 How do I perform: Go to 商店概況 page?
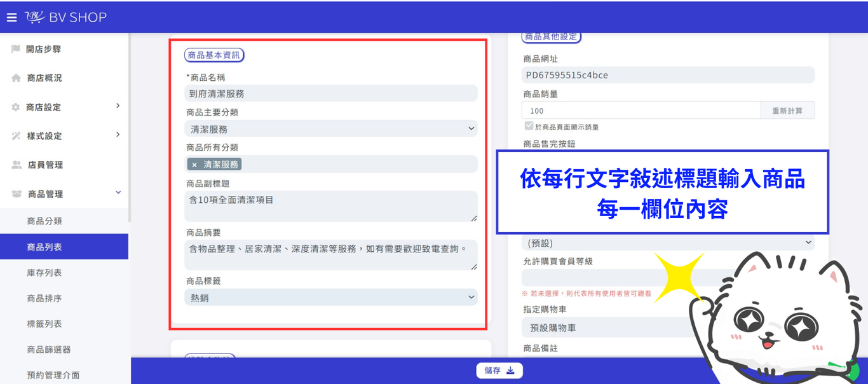point(44,78)
